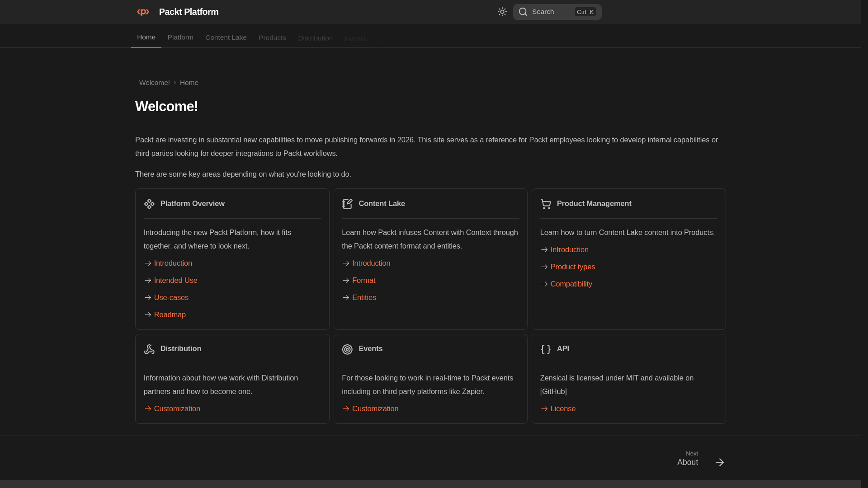Click the Product Management card heading
The width and height of the screenshot is (868, 488).
pyautogui.click(x=594, y=204)
